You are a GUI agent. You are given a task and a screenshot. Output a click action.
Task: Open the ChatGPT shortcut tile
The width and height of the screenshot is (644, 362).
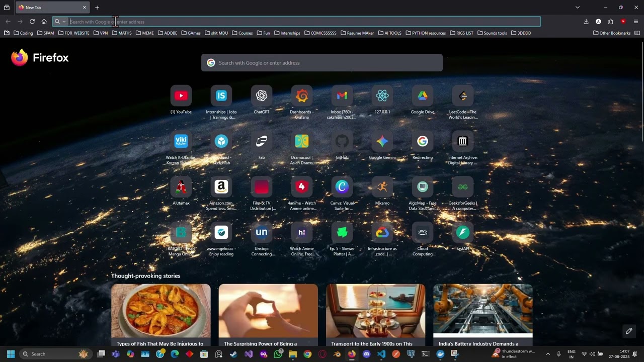tap(262, 96)
